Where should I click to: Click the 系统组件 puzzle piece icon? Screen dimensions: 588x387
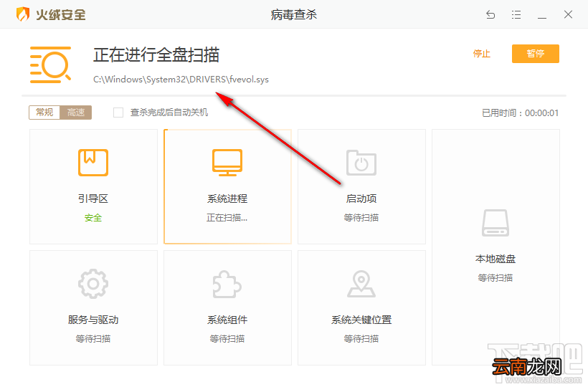pyautogui.click(x=227, y=284)
